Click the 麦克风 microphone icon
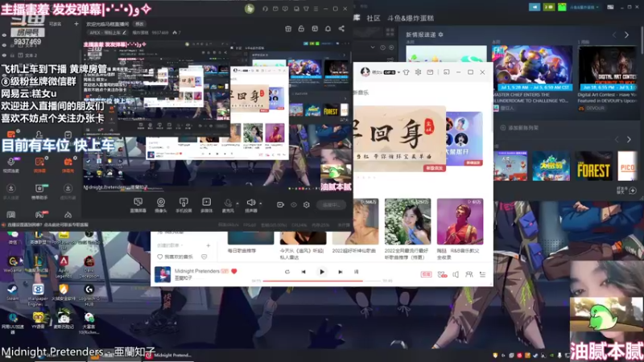This screenshot has width=644, height=362. [228, 203]
